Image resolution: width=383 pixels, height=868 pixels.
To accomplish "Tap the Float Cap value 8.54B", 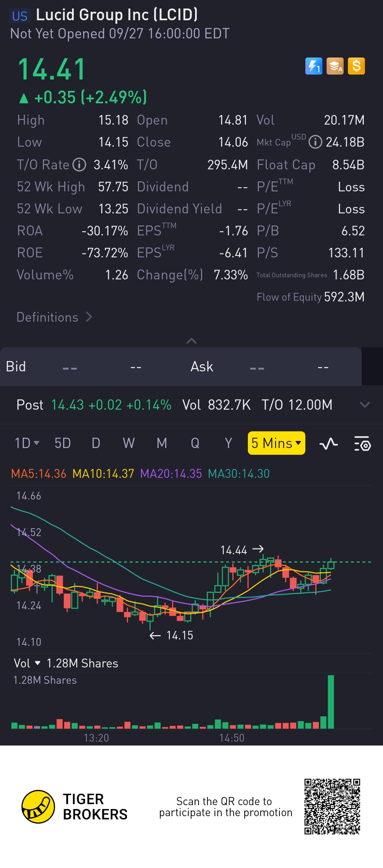I will pyautogui.click(x=348, y=165).
